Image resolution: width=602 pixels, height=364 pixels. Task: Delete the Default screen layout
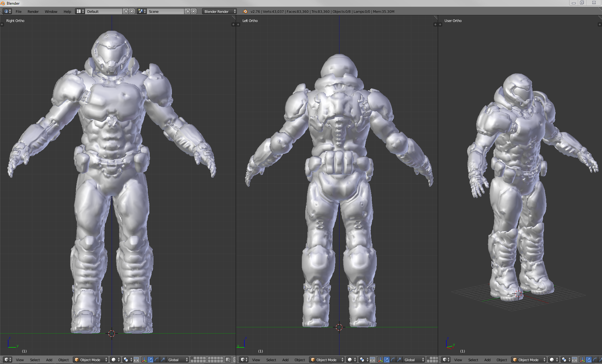click(x=132, y=11)
